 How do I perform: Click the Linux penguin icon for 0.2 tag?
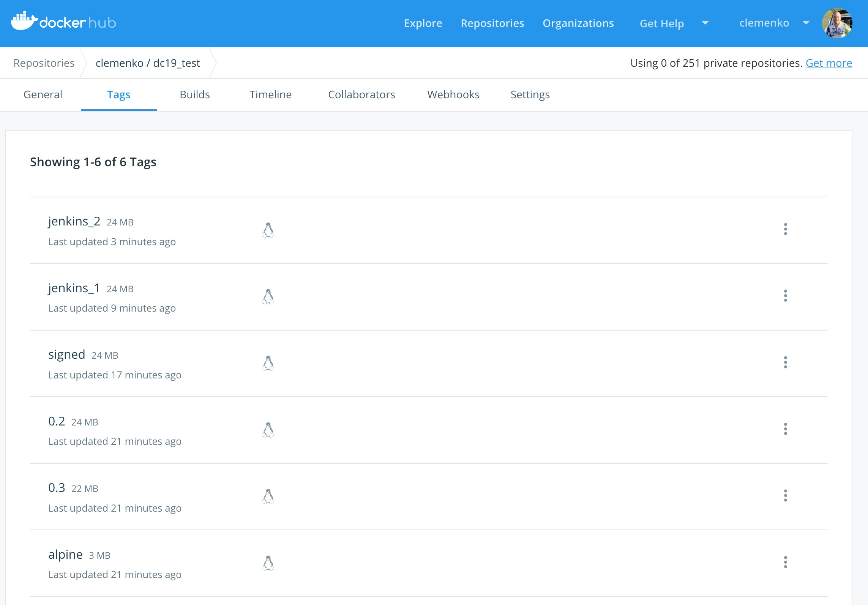click(268, 429)
